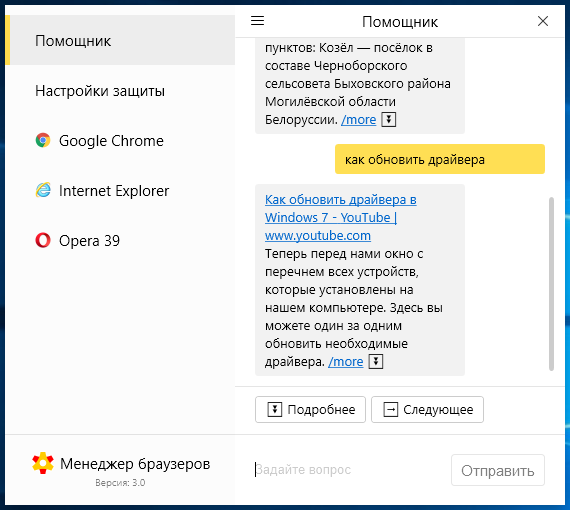The height and width of the screenshot is (510, 570).
Task: Click the yellow 'как обновить драйвера' message bubble
Action: pyautogui.click(x=440, y=159)
